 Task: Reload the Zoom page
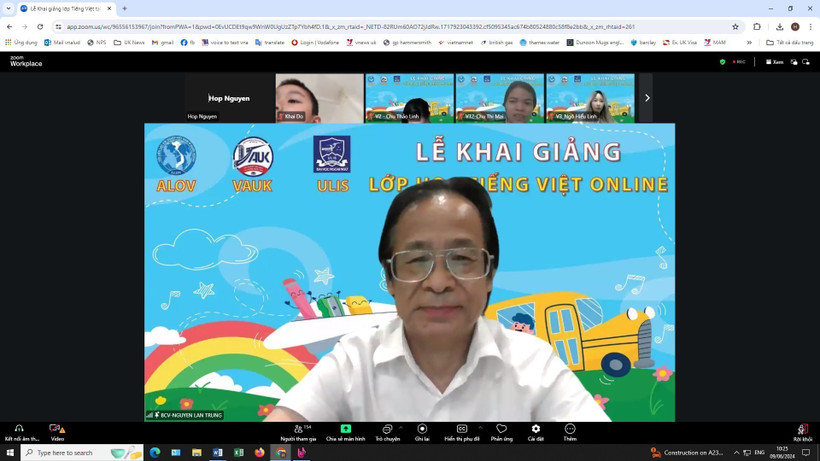40,27
